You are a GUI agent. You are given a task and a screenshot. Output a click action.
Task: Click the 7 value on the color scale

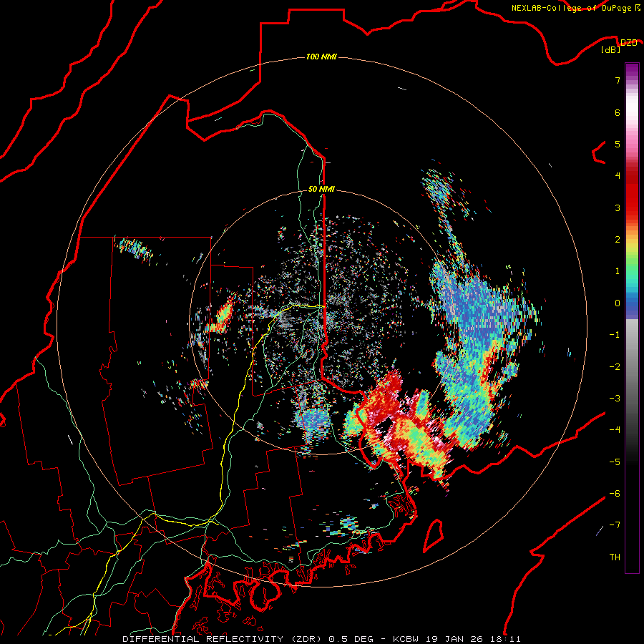pos(618,80)
